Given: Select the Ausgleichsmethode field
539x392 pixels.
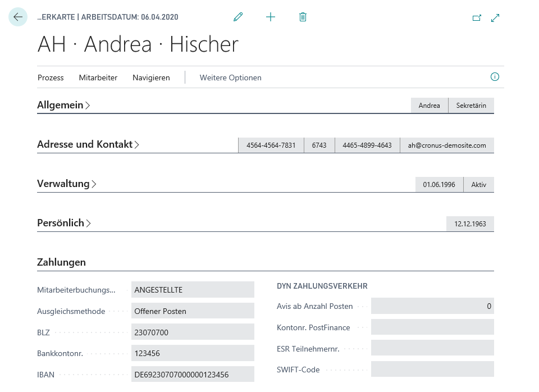Looking at the screenshot, I should 192,311.
